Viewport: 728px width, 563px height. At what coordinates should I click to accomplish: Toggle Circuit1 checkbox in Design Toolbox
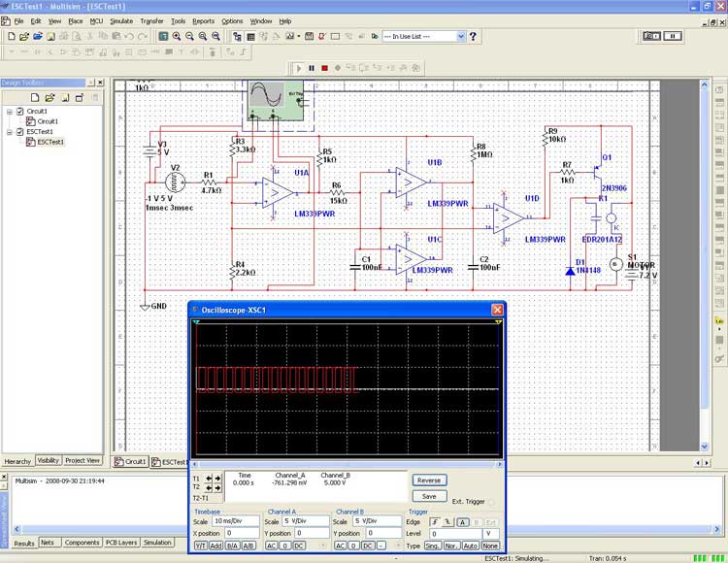click(20, 111)
